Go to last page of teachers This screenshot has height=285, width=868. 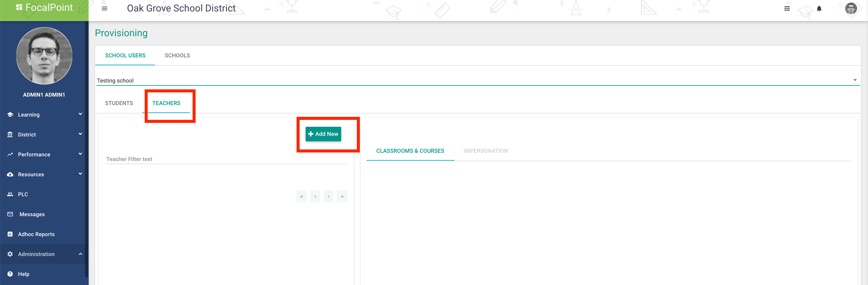tap(342, 196)
